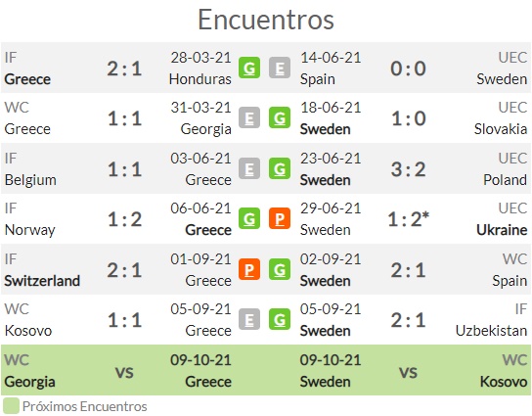
Task: Select the Uzbekistan team name
Action: click(x=491, y=331)
